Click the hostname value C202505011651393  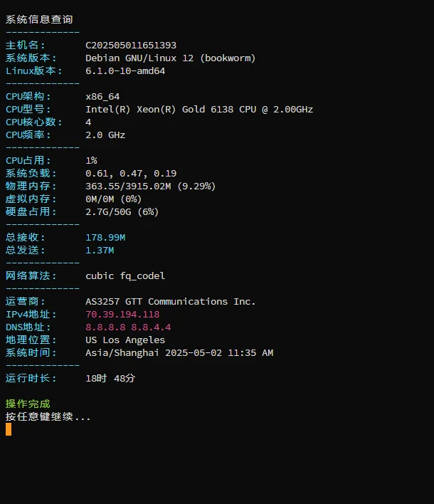tap(131, 46)
